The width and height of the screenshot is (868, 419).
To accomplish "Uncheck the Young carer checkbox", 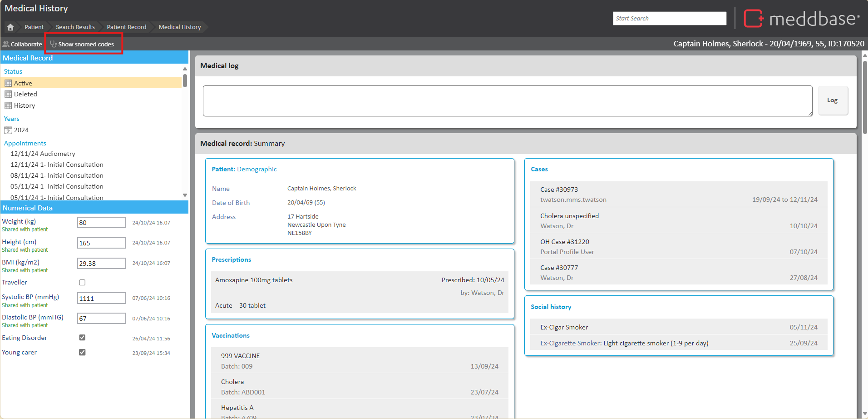I will click(82, 352).
